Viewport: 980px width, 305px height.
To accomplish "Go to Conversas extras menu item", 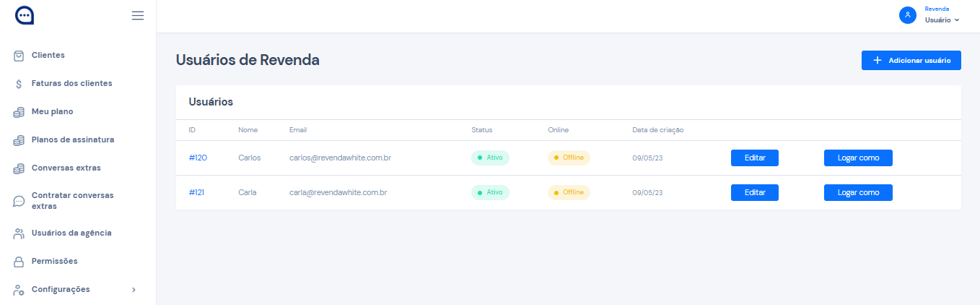I will 66,168.
